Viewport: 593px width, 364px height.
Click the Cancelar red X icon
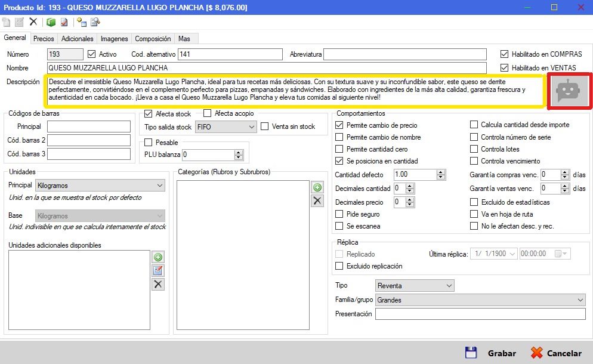pyautogui.click(x=536, y=353)
